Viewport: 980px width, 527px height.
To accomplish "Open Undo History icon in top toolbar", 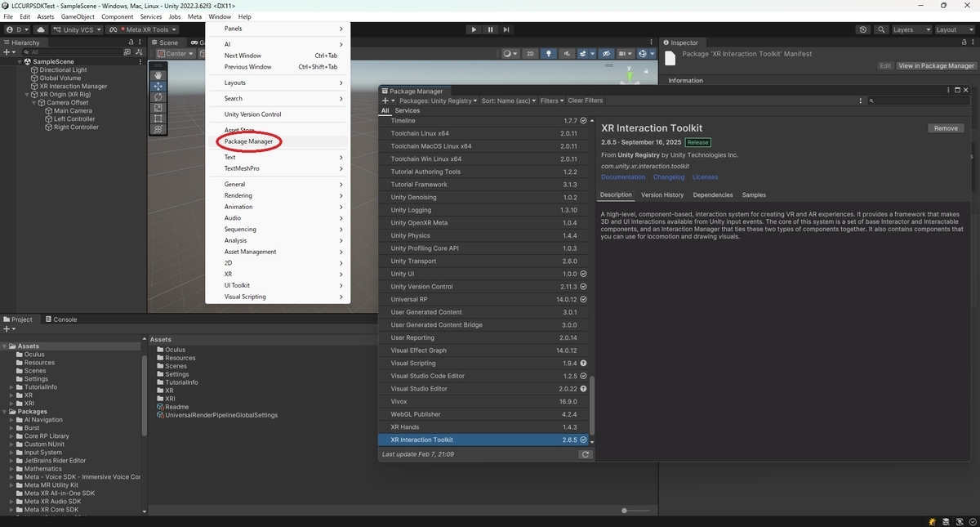I will click(x=864, y=29).
